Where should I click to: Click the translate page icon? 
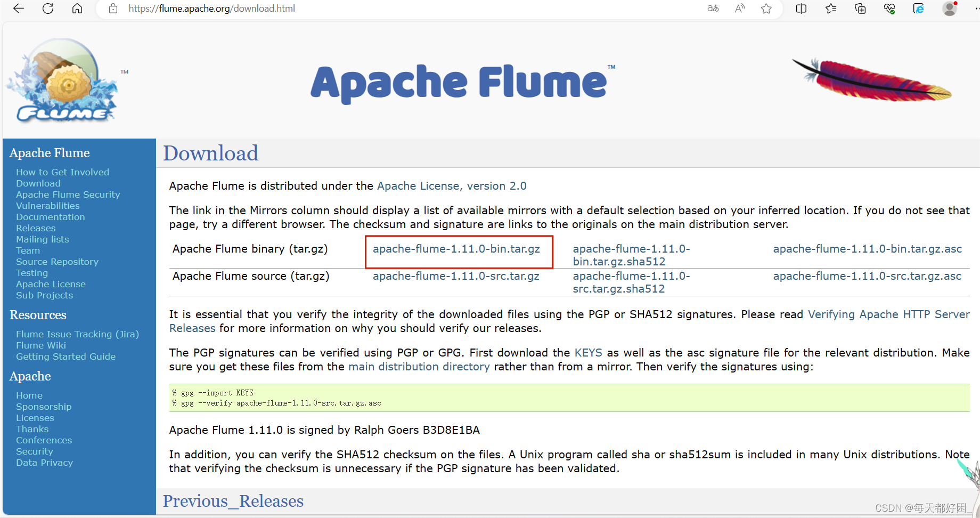coord(713,9)
